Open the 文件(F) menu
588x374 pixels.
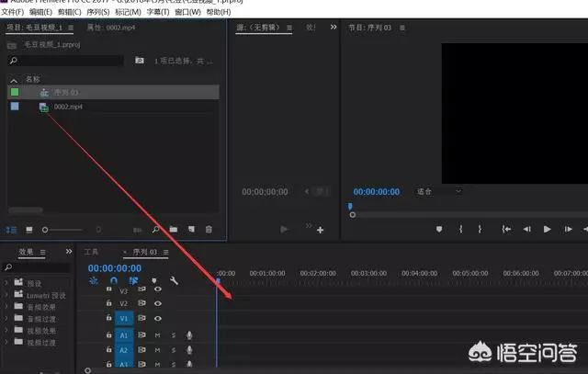(x=12, y=12)
